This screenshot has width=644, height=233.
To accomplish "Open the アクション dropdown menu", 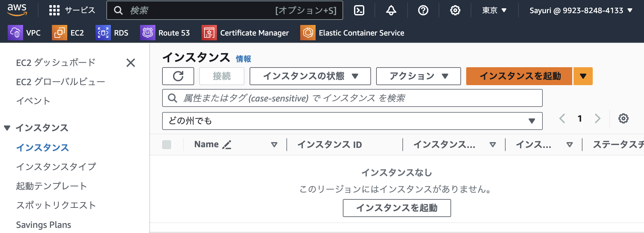I will click(418, 76).
